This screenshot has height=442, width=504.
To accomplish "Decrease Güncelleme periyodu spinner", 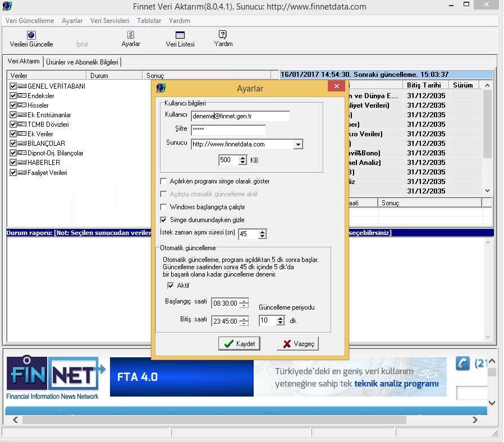I will point(281,323).
